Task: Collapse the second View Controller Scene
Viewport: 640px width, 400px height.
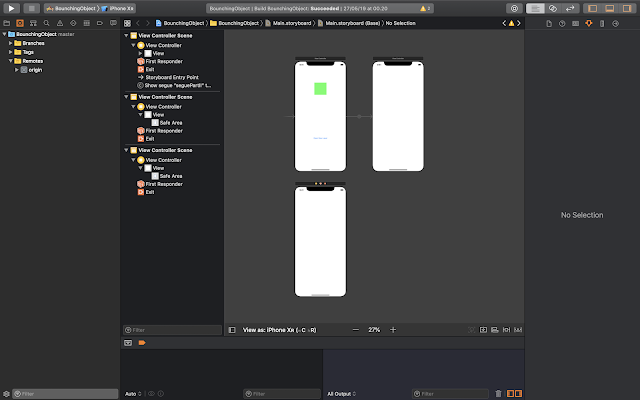Action: [x=126, y=97]
